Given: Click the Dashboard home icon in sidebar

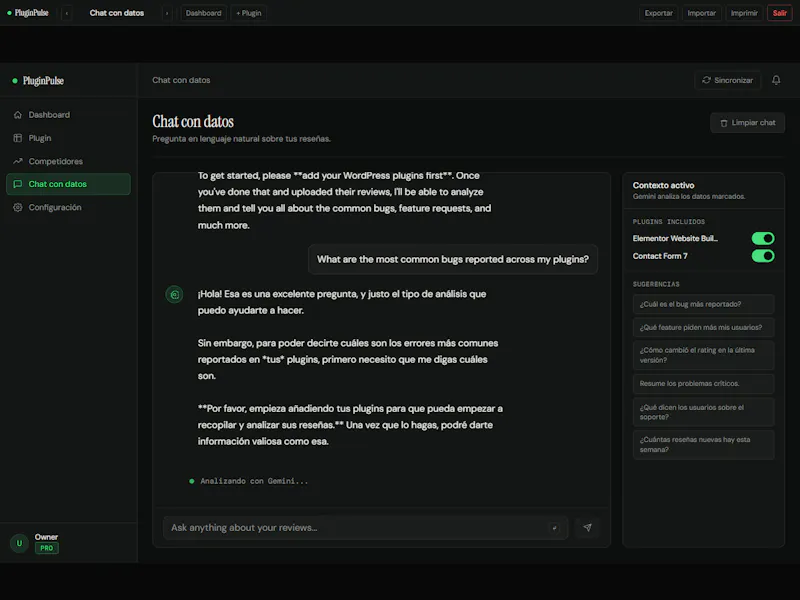Looking at the screenshot, I should coord(18,115).
